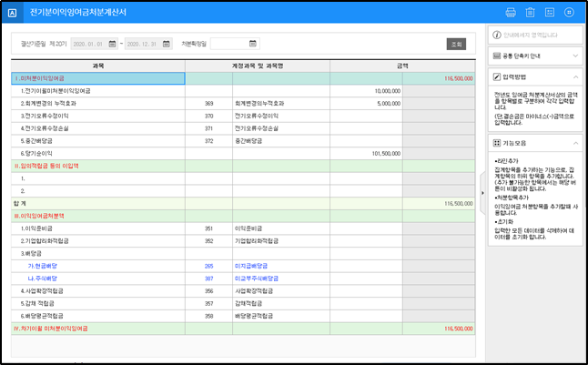Viewport: 588px width, 365px height.
Task: Select the 6.배당평균적립금 row label
Action: click(42, 316)
